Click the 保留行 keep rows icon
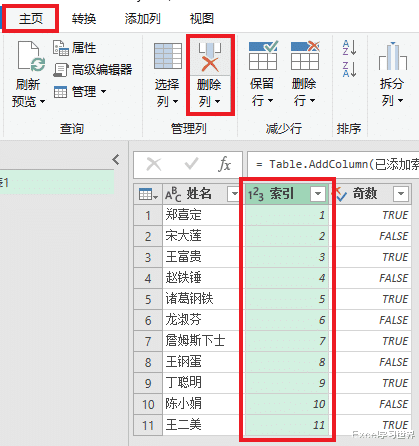Screen dimensions: 419x446 (x=263, y=55)
